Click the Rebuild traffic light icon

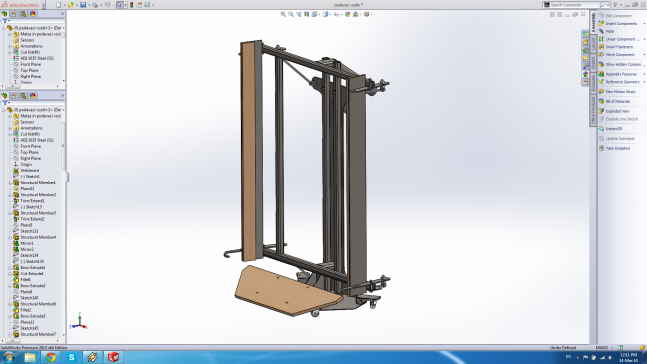(x=132, y=5)
